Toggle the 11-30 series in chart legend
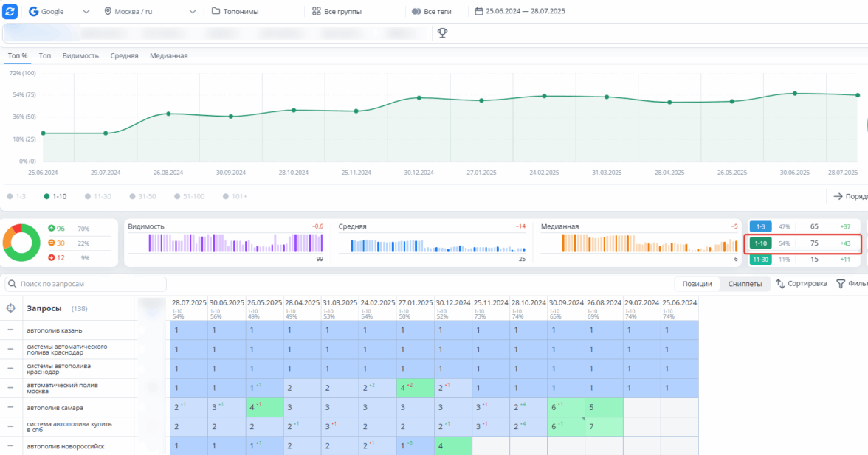 pos(97,196)
